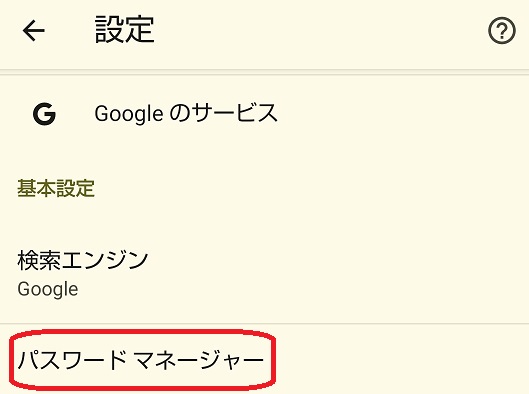The height and width of the screenshot is (394, 529).
Task: Tap the word マネージャー in the highlighted row
Action: 198,360
